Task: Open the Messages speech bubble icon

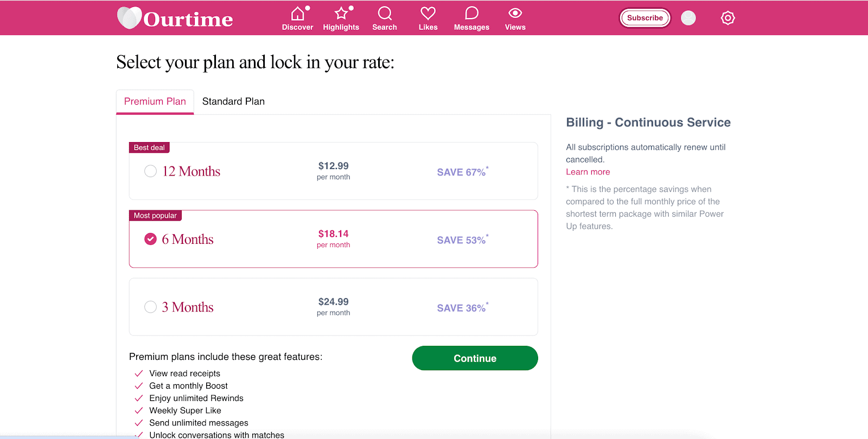Action: point(471,14)
